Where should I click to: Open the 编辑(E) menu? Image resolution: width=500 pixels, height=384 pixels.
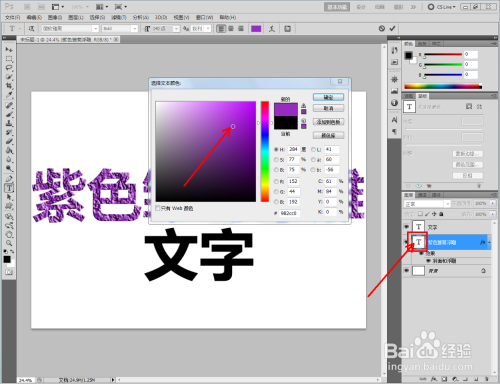34,17
